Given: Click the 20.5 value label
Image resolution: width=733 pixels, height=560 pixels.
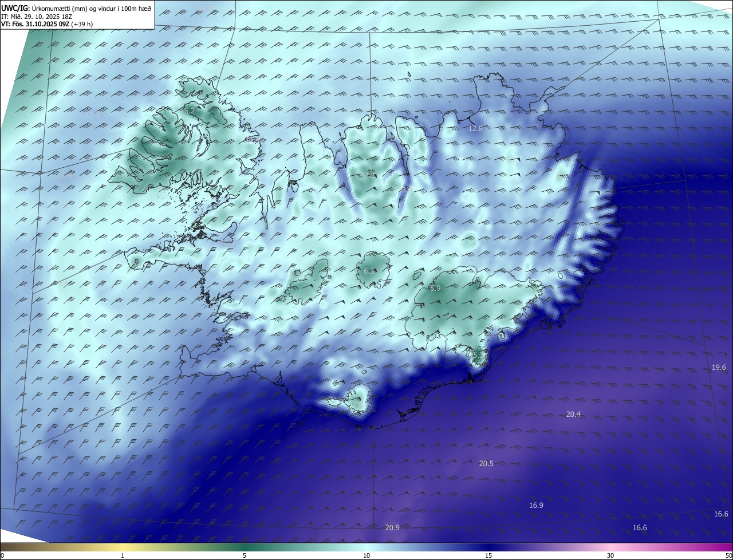Looking at the screenshot, I should 486,463.
